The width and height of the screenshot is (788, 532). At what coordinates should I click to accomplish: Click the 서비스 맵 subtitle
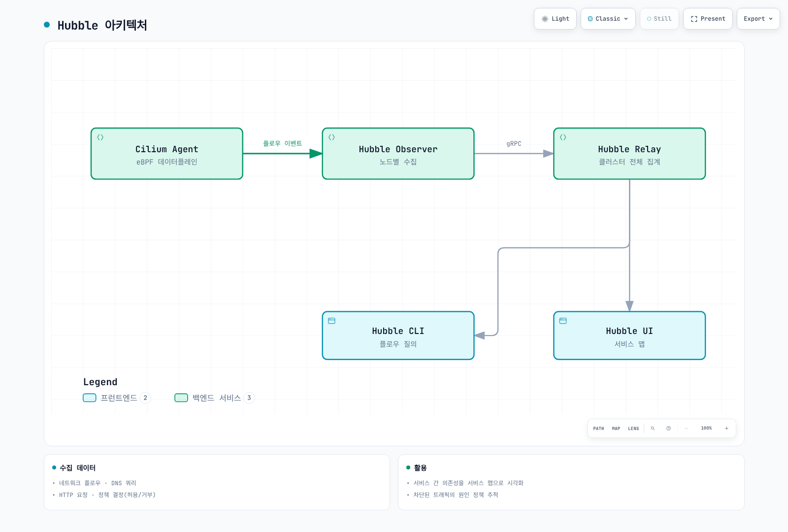click(x=629, y=344)
